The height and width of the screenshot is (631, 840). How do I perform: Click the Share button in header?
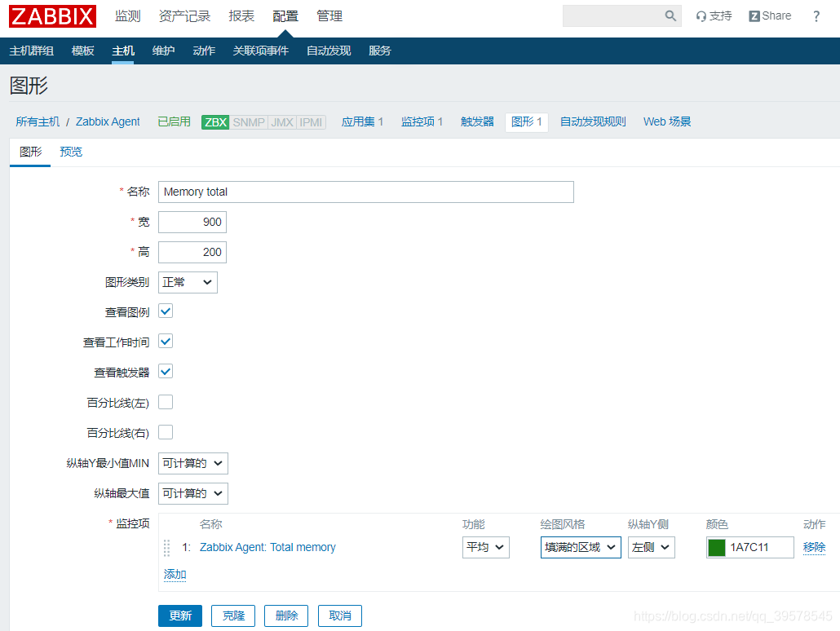coord(770,16)
